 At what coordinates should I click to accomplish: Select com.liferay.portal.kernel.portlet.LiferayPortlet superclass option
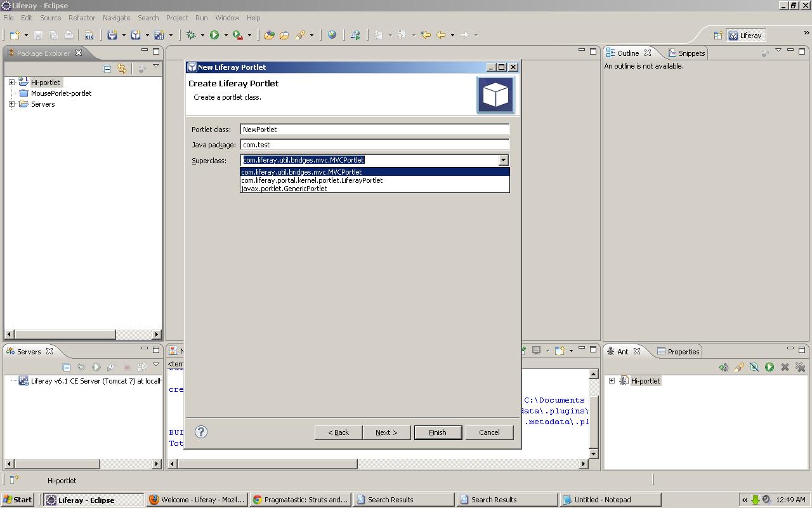(x=375, y=180)
